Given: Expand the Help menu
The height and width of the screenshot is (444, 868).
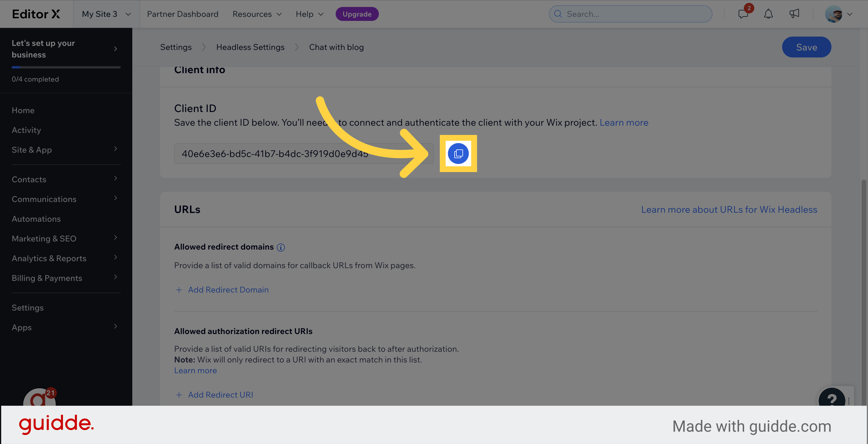Looking at the screenshot, I should 309,14.
